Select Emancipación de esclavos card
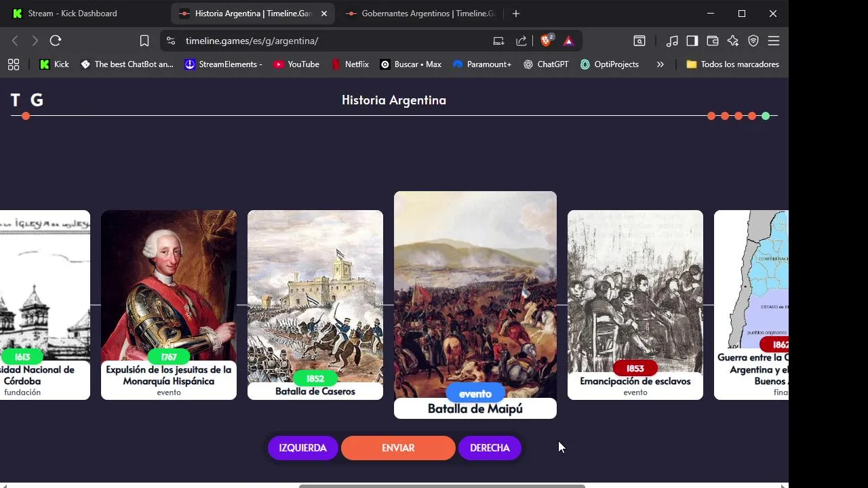Image resolution: width=868 pixels, height=488 pixels. 635,305
